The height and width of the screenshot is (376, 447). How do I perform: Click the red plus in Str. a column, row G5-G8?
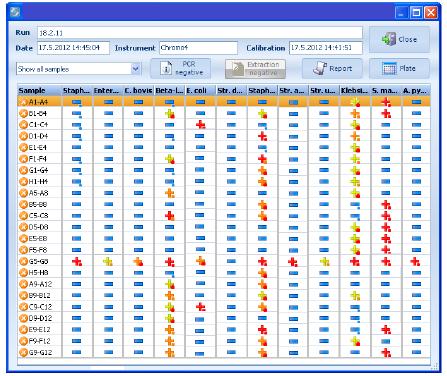(293, 262)
